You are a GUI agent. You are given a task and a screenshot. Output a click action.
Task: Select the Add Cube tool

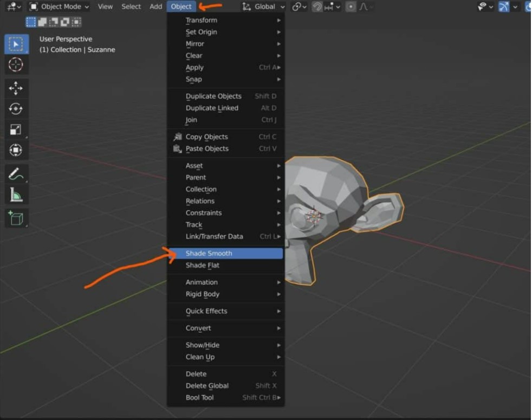pyautogui.click(x=17, y=218)
